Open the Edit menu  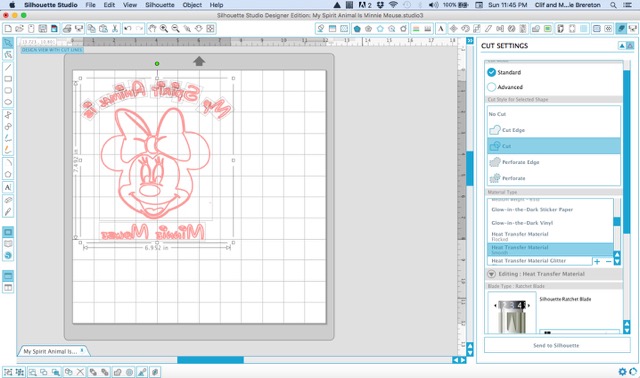coord(109,5)
